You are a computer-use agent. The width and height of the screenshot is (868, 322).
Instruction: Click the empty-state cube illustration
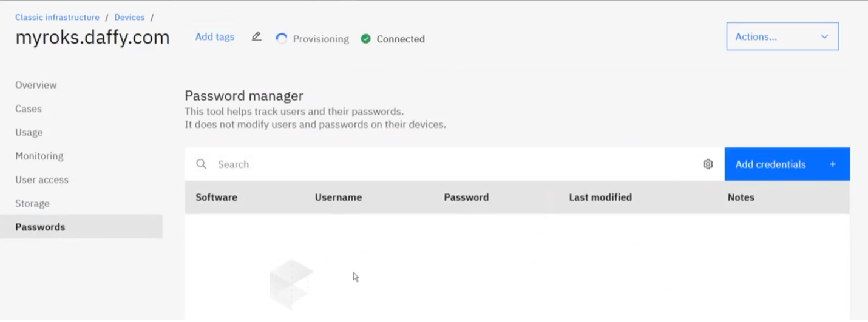pos(291,283)
